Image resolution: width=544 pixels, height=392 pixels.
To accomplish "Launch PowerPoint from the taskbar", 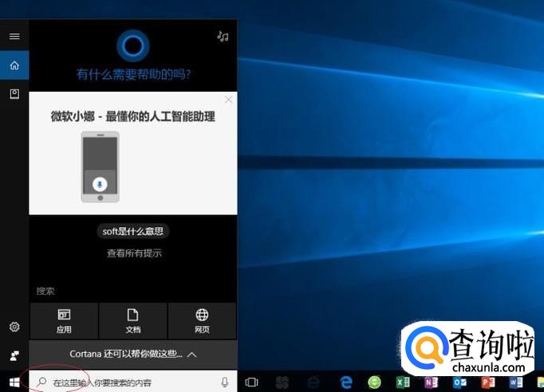I will point(488,382).
